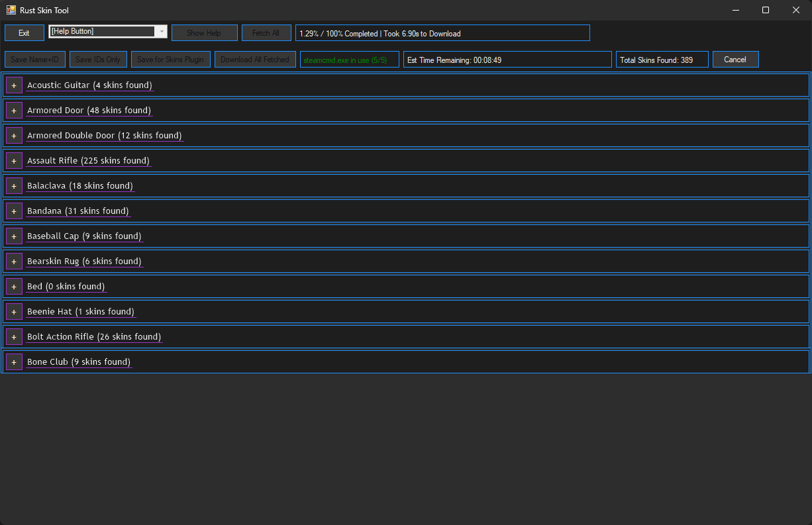Click plus icon for Baseball Cap

14,236
